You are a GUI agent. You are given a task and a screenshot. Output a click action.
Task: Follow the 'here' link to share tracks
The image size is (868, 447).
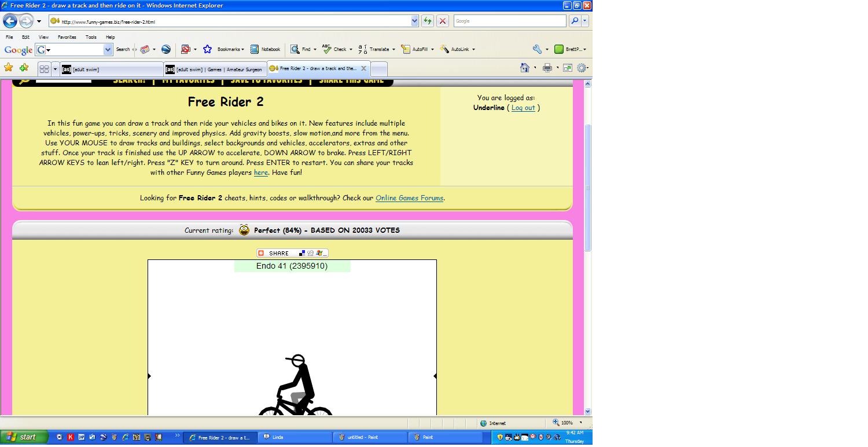(x=261, y=173)
